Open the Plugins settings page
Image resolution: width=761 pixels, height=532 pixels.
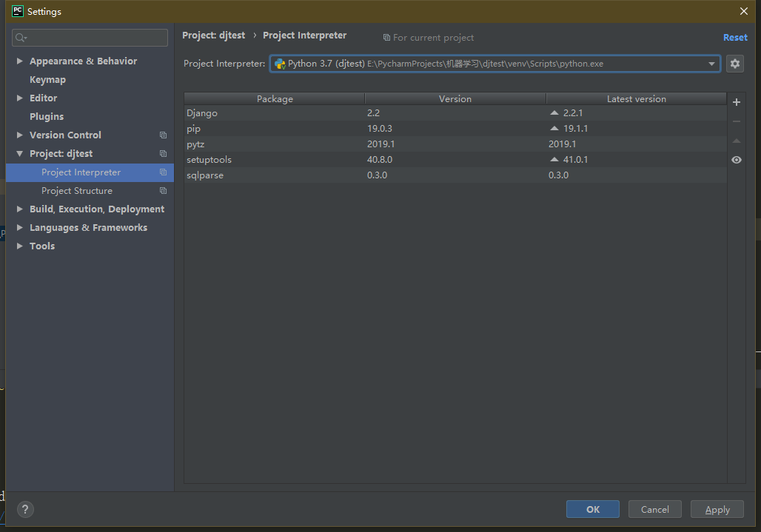[x=47, y=116]
